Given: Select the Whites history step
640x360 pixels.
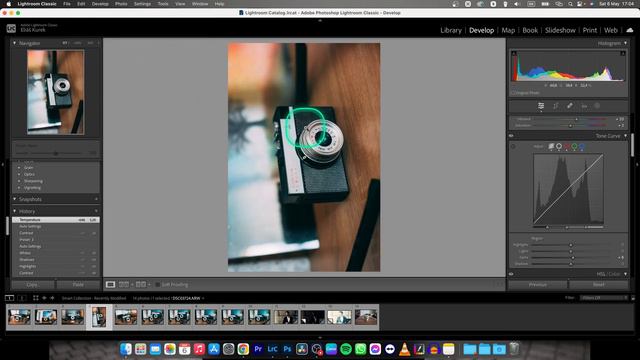Looking at the screenshot, I should (56, 253).
